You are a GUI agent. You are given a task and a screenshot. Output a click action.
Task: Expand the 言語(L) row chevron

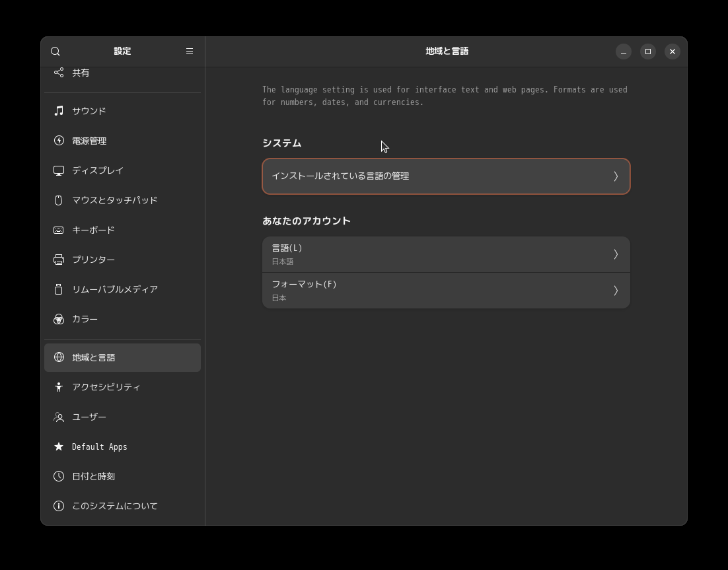pos(615,254)
